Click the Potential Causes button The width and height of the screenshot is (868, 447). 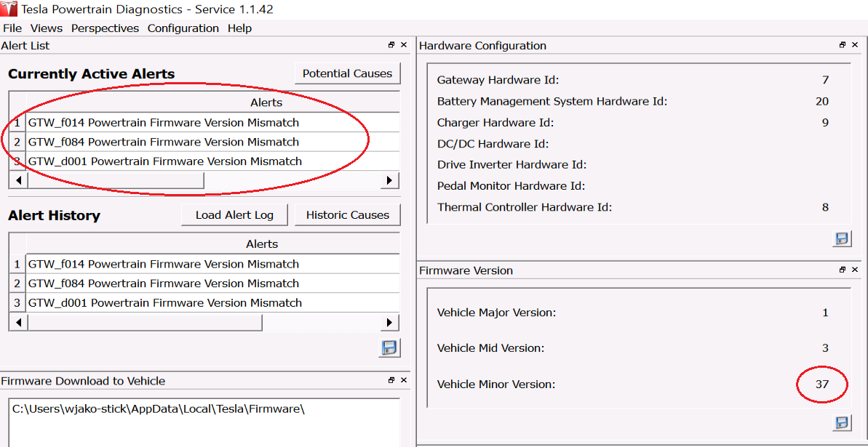tap(347, 73)
